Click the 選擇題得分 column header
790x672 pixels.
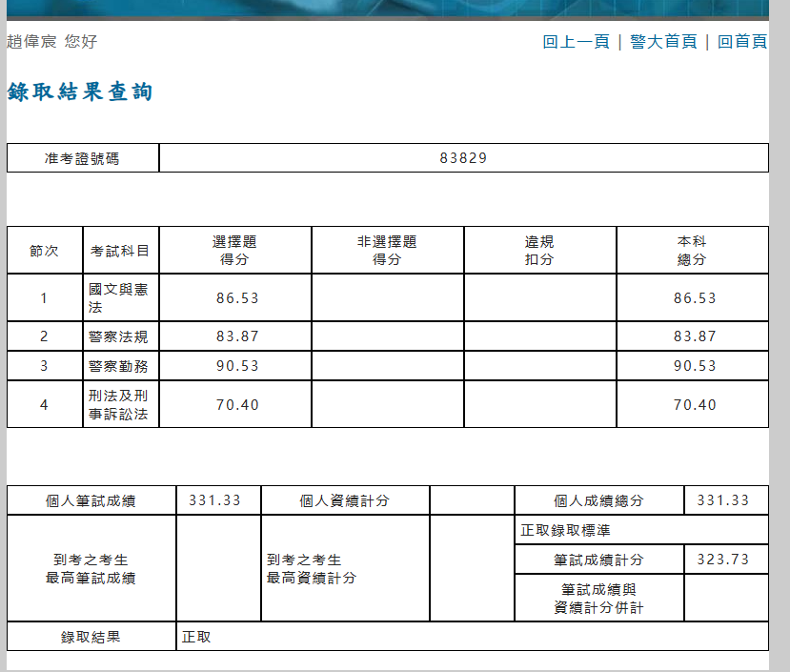[234, 251]
